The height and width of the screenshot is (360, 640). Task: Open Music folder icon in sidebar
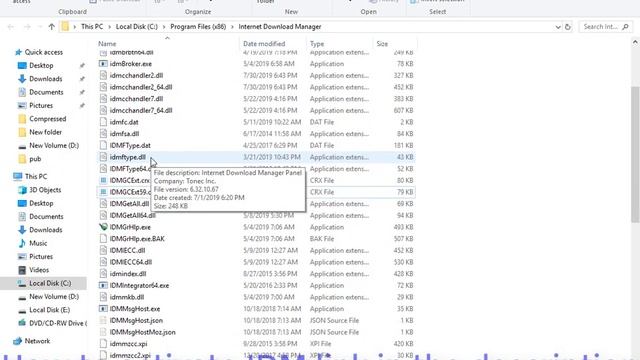(22, 243)
